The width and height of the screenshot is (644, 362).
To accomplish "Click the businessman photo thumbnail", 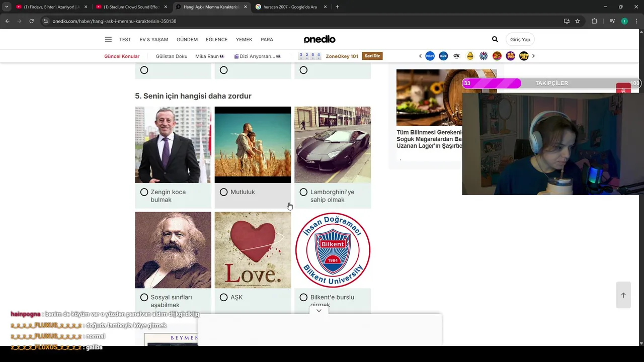I will (173, 145).
